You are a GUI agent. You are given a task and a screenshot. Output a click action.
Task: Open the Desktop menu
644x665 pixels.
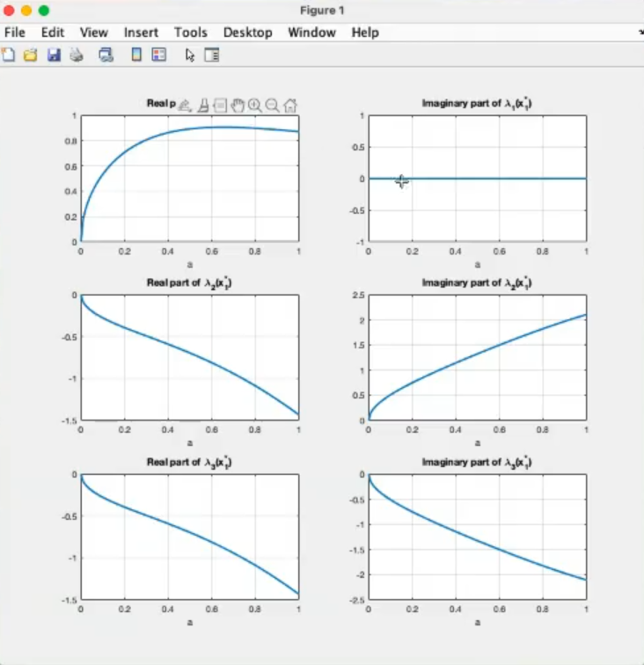click(247, 33)
